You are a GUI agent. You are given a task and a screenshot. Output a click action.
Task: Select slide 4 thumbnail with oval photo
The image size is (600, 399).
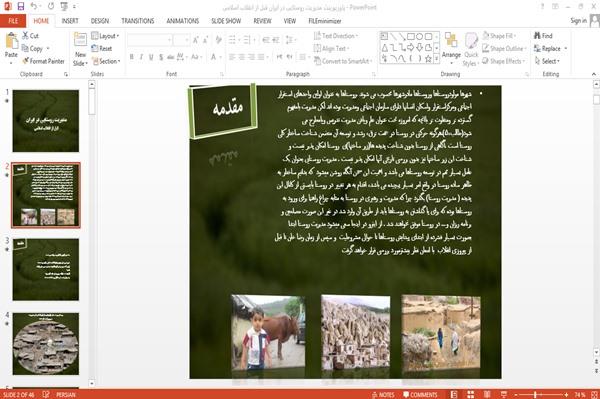pos(46,344)
